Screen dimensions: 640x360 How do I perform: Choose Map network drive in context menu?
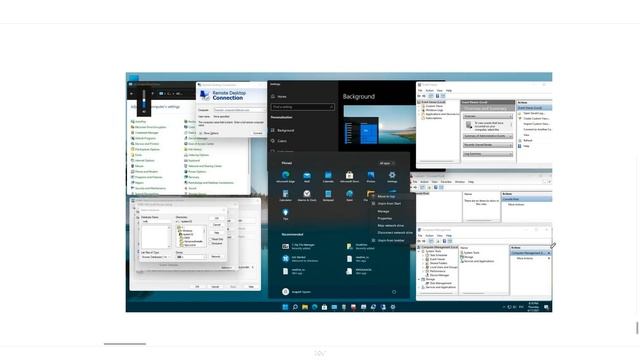click(x=391, y=225)
